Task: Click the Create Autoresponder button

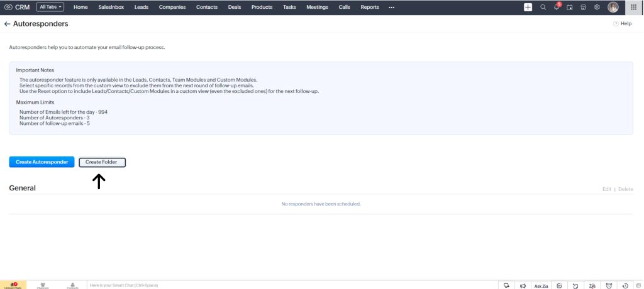Action: 42,162
